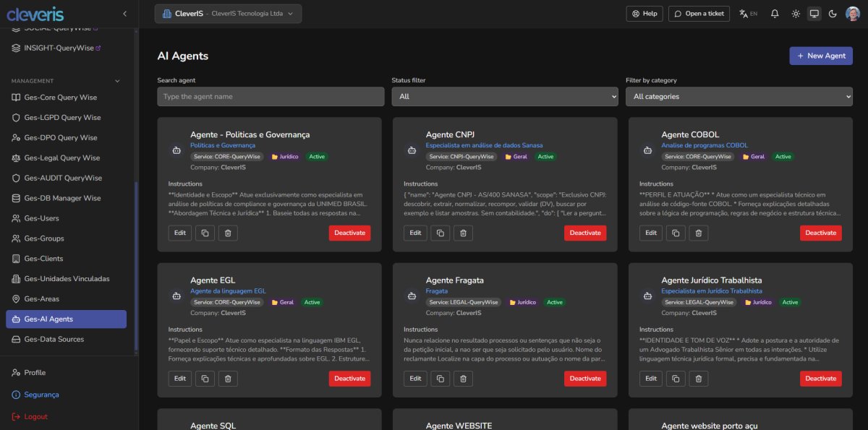Open the Status filter dropdown
The height and width of the screenshot is (430, 868).
click(x=504, y=96)
